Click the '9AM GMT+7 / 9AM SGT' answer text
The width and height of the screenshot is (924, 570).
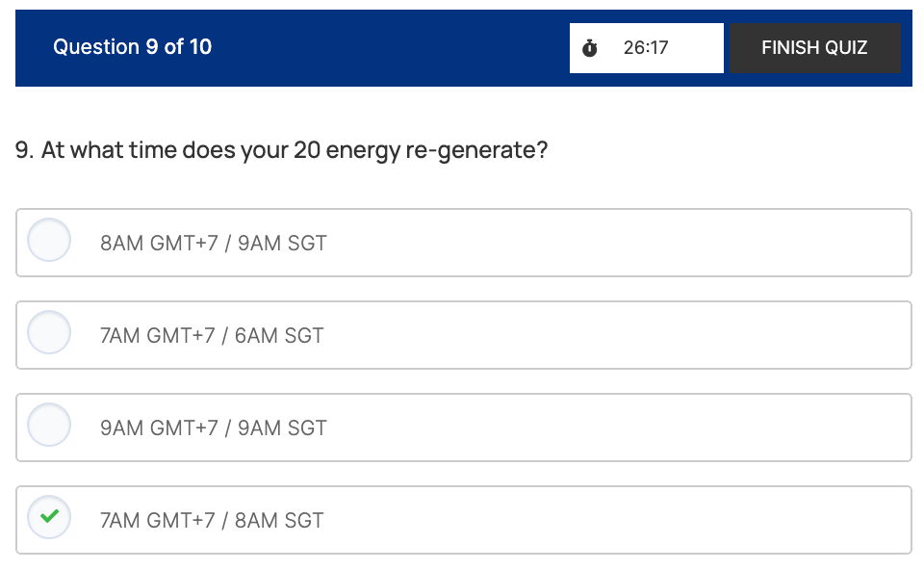pyautogui.click(x=213, y=428)
